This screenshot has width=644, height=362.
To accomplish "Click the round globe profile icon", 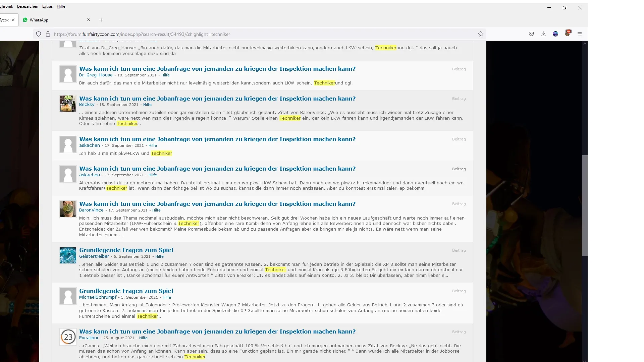I will point(555,34).
